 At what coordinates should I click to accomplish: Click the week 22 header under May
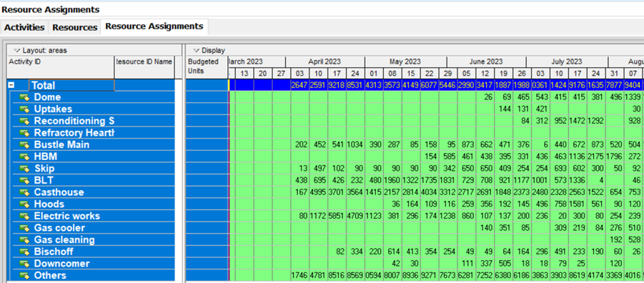tap(429, 74)
